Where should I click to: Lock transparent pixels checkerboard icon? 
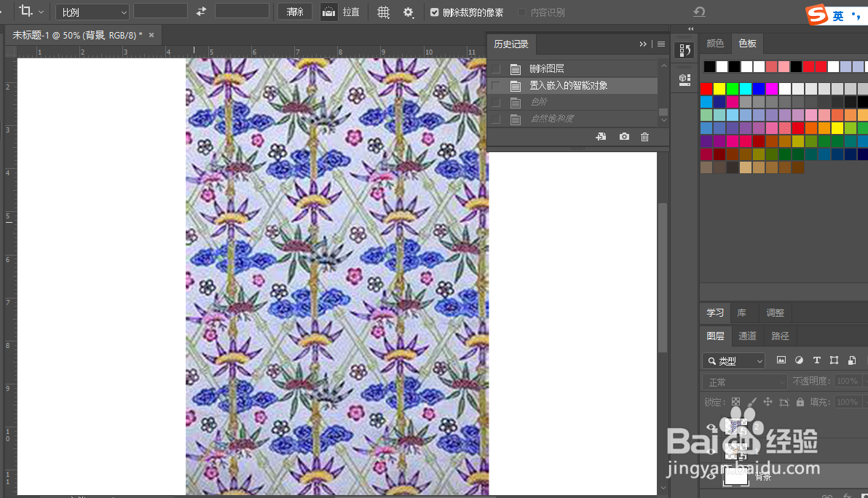(735, 403)
